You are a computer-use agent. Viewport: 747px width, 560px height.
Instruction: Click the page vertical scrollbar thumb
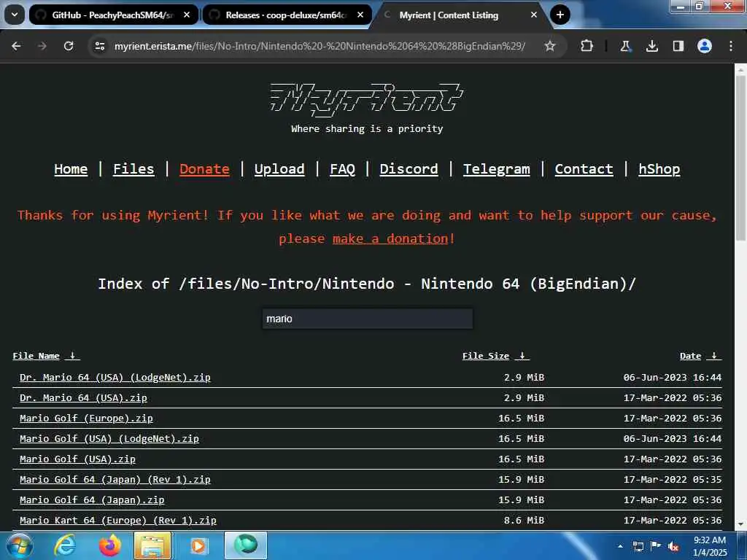(x=740, y=157)
